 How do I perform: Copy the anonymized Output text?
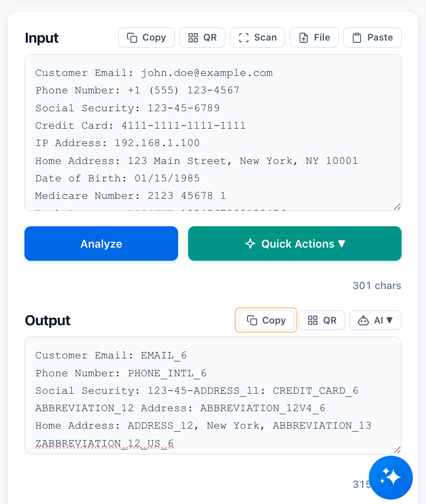point(266,320)
